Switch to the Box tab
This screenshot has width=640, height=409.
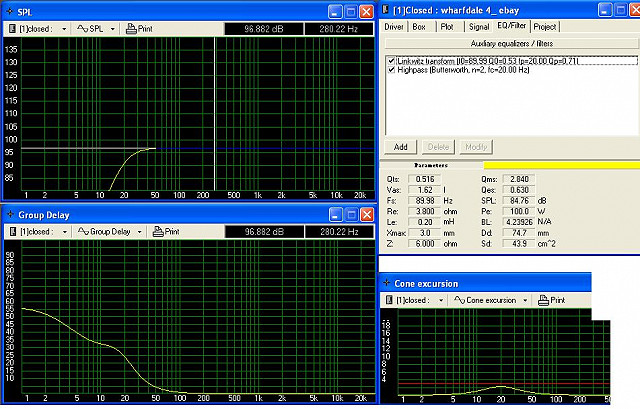click(420, 27)
